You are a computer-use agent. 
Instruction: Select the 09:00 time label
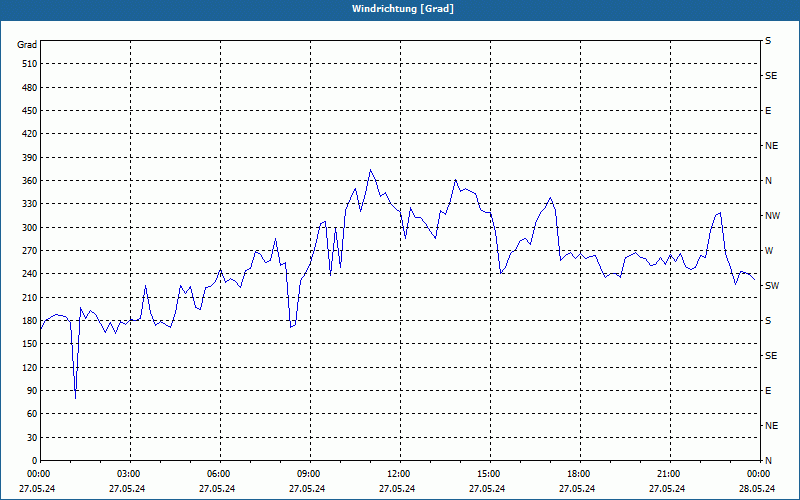tap(308, 474)
